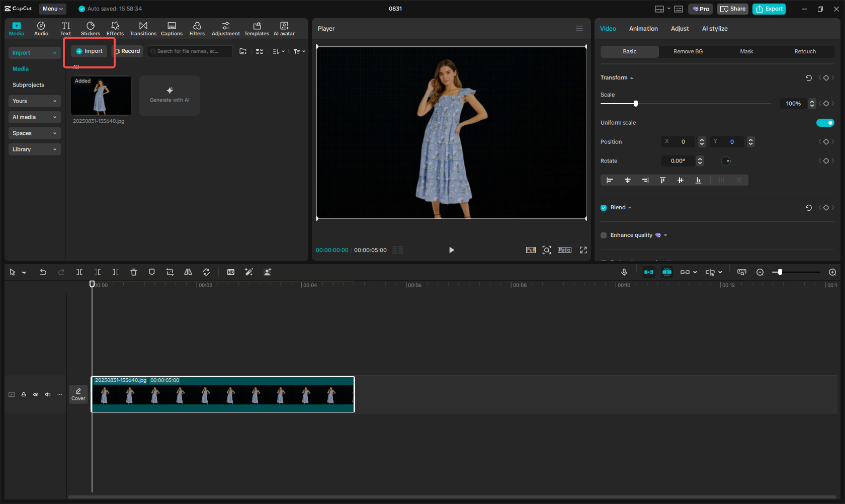Select the AI avatar tool
Screen dimensions: 845x504
(x=284, y=28)
